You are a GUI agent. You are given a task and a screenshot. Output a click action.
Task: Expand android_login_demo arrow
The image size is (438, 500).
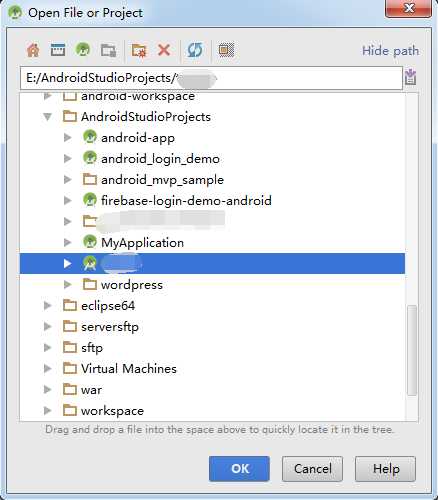tap(68, 159)
